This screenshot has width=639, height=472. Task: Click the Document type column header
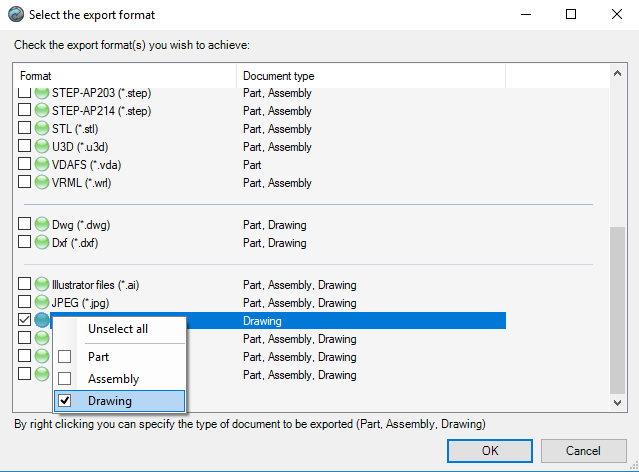coord(370,76)
